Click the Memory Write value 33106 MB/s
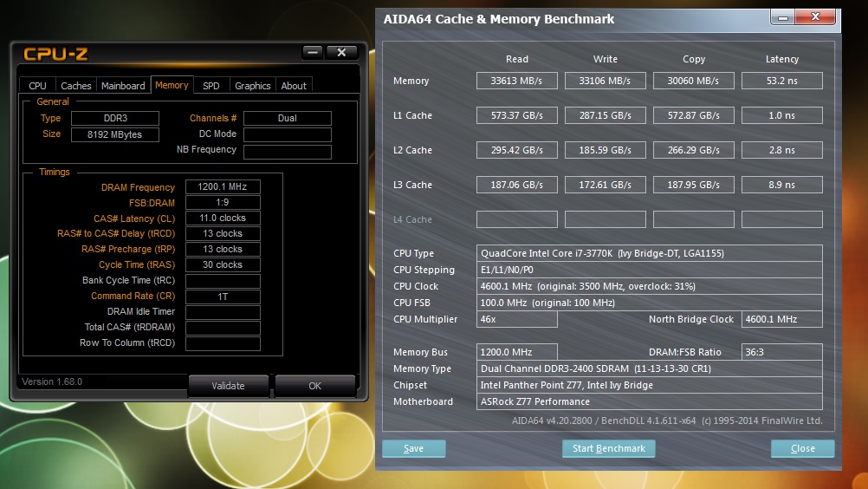 (x=605, y=81)
